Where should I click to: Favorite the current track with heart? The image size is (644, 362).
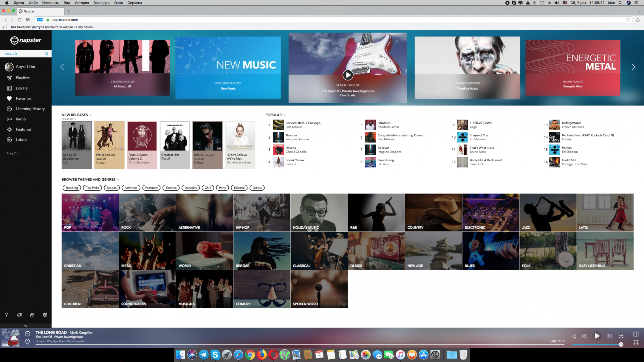click(x=27, y=342)
